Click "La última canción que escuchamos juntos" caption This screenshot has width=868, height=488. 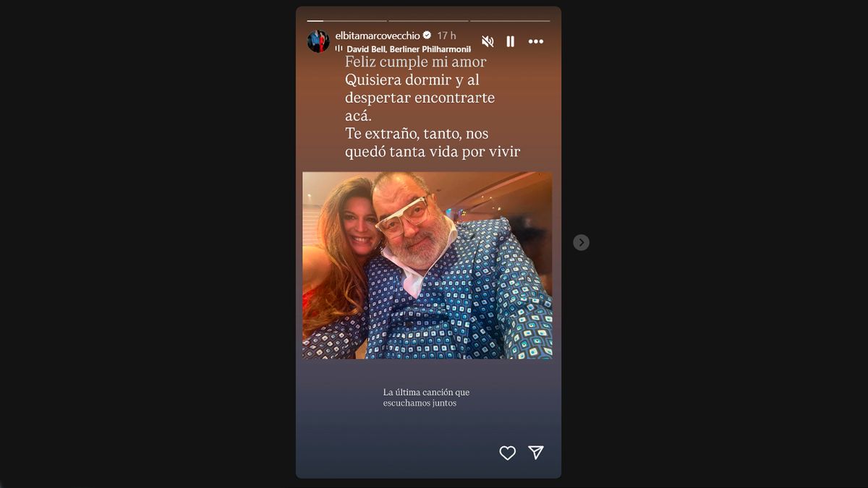click(427, 398)
